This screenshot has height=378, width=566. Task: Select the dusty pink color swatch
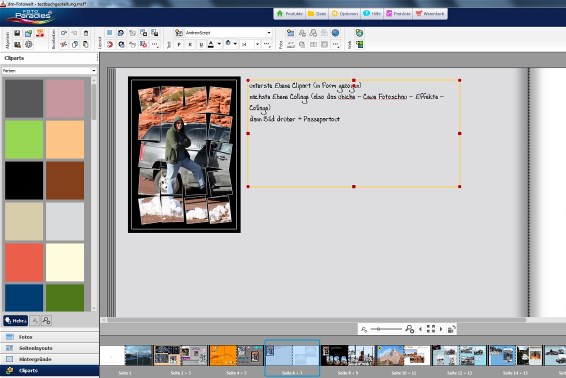65,99
